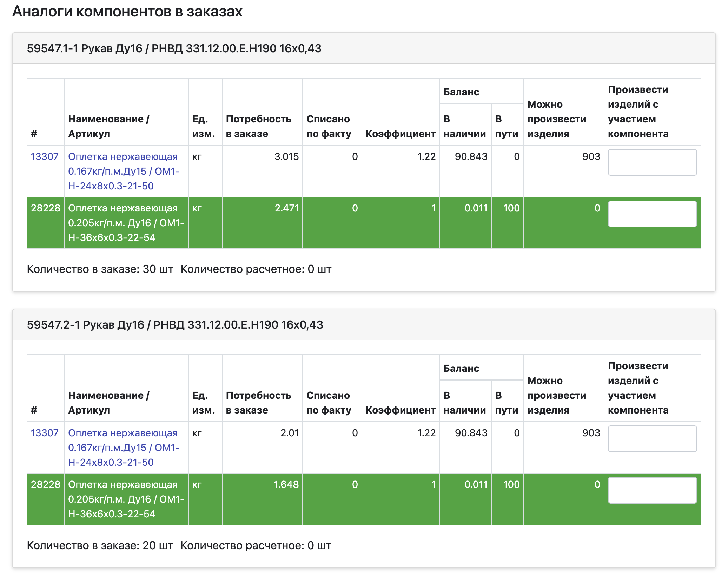Click Оплетка 0.205кг/п.м. Ду16 name in second table
This screenshot has width=728, height=578.
click(126, 499)
